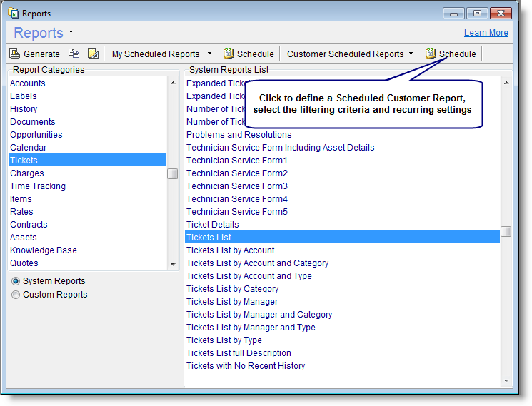
Task: Click Schedule icon after Customer Scheduled Reports
Action: click(431, 54)
